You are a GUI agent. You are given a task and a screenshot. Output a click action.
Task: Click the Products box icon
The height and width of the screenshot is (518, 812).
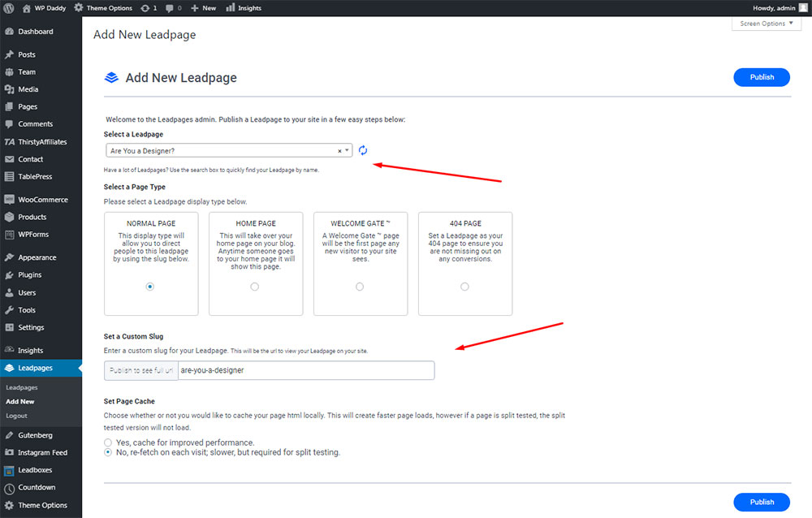coord(9,217)
